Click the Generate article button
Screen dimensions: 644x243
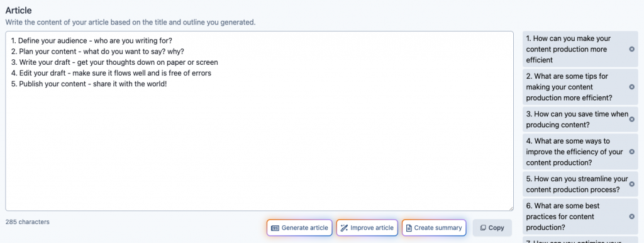pos(299,228)
